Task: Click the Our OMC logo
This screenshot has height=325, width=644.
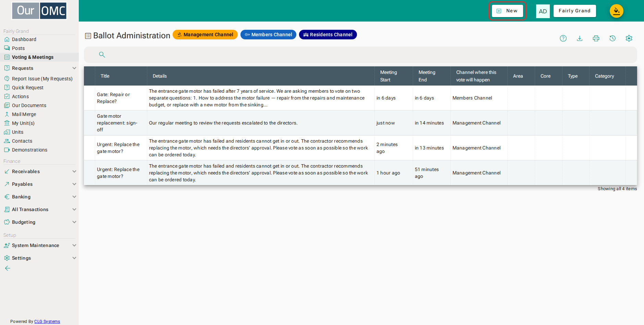Action: [x=39, y=11]
